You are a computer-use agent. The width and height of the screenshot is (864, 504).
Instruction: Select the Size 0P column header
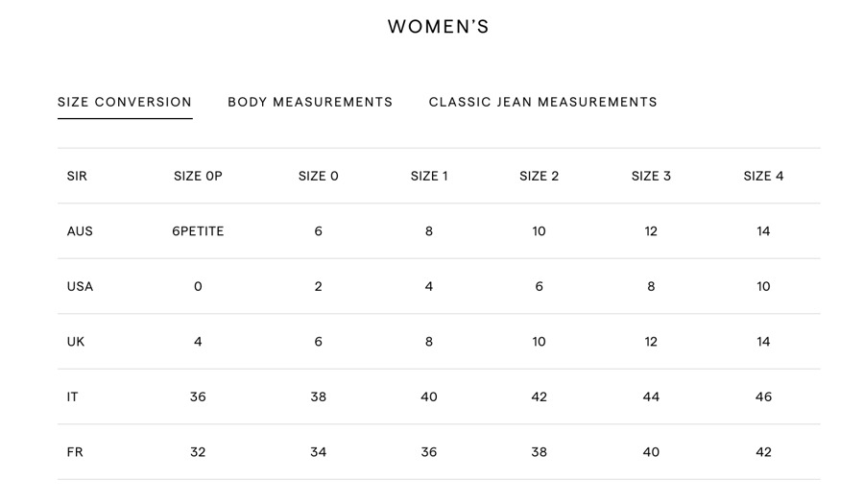click(x=198, y=176)
